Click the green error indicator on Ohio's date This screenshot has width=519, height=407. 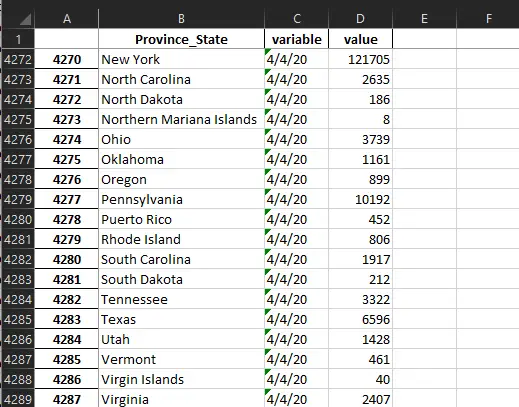click(267, 132)
